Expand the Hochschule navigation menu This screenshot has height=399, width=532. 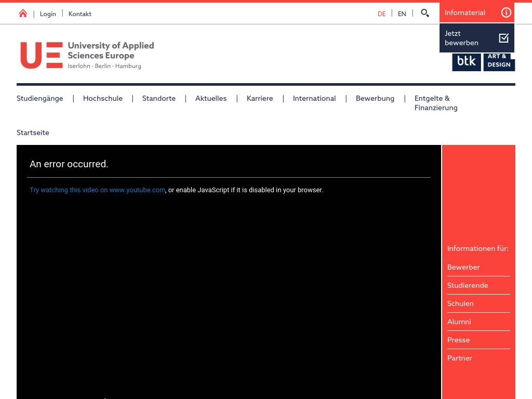pos(103,98)
